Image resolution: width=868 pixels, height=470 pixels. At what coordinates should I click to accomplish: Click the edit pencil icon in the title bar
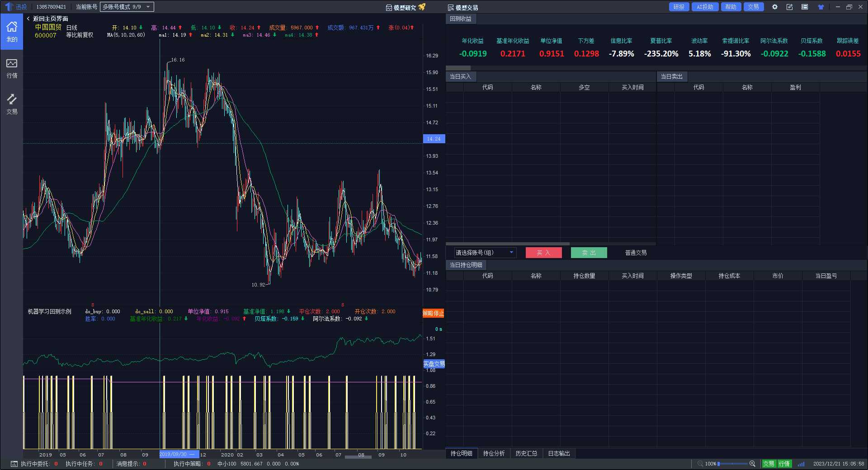(789, 7)
